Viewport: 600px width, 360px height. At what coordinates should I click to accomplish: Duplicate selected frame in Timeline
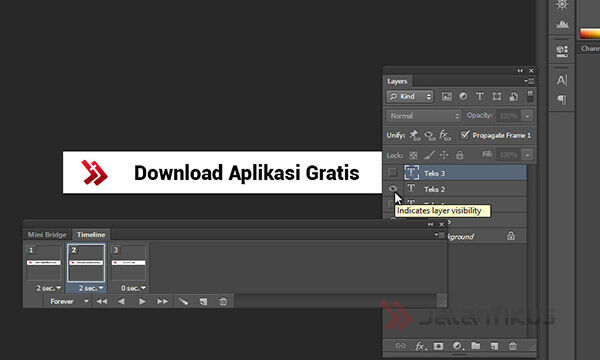[x=203, y=301]
